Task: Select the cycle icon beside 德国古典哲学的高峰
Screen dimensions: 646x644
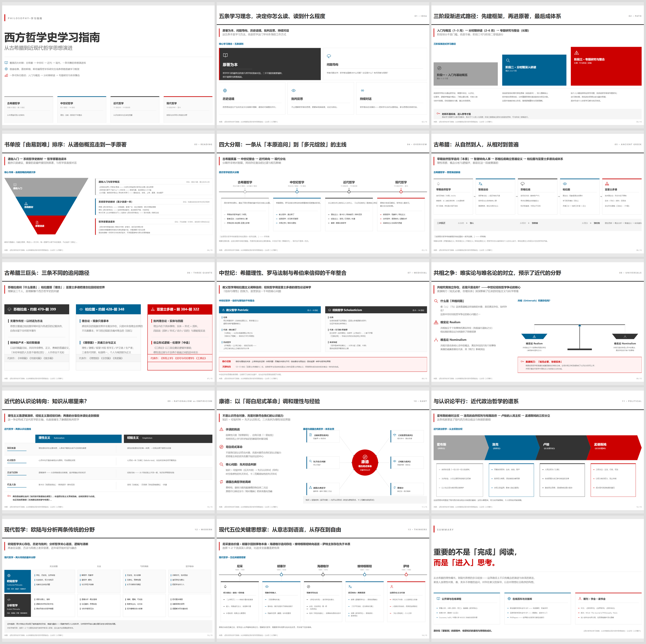Action: point(221,482)
